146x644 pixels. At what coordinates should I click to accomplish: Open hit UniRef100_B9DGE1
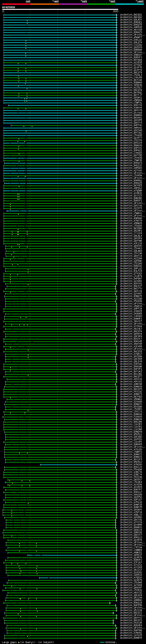pos(131,22)
